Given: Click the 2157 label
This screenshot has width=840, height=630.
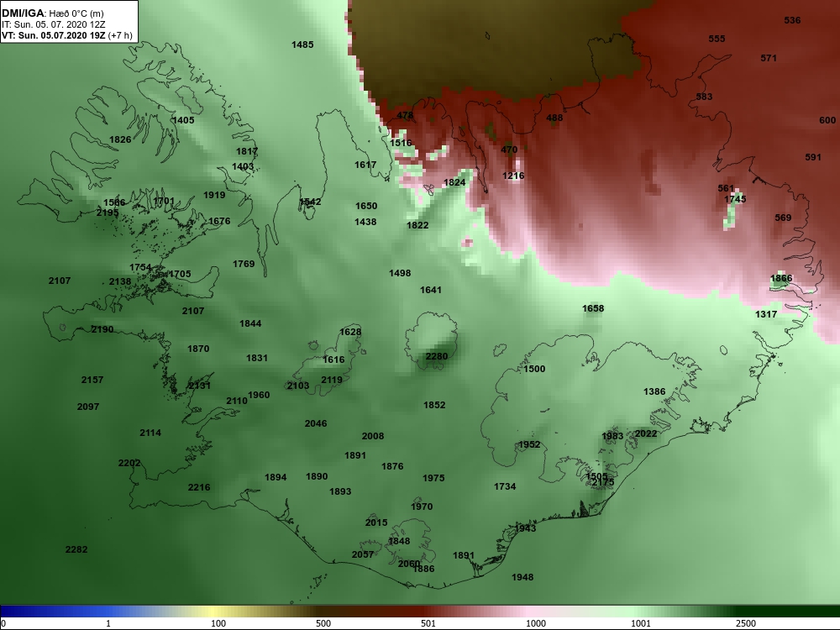Looking at the screenshot, I should pyautogui.click(x=92, y=380).
